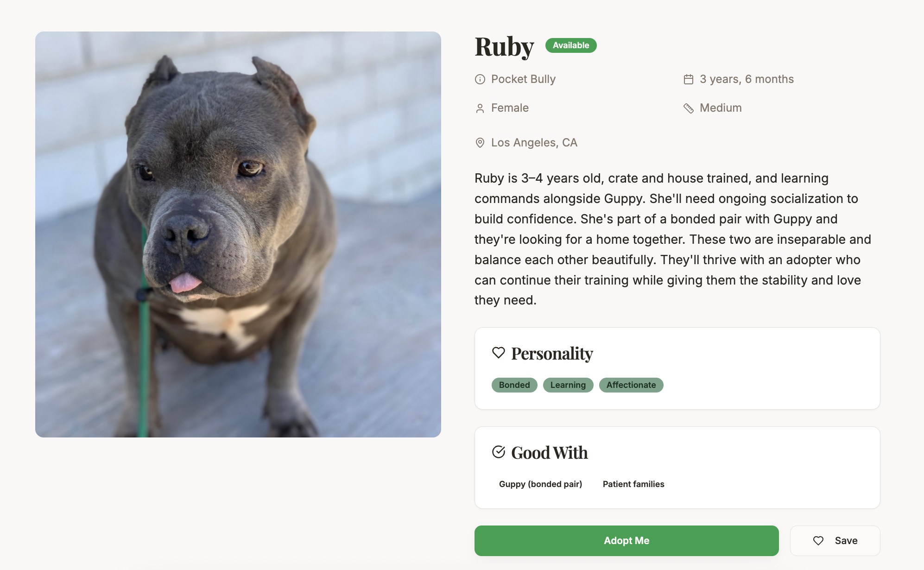Select the Bonded personality tag
The width and height of the screenshot is (924, 570).
514,385
